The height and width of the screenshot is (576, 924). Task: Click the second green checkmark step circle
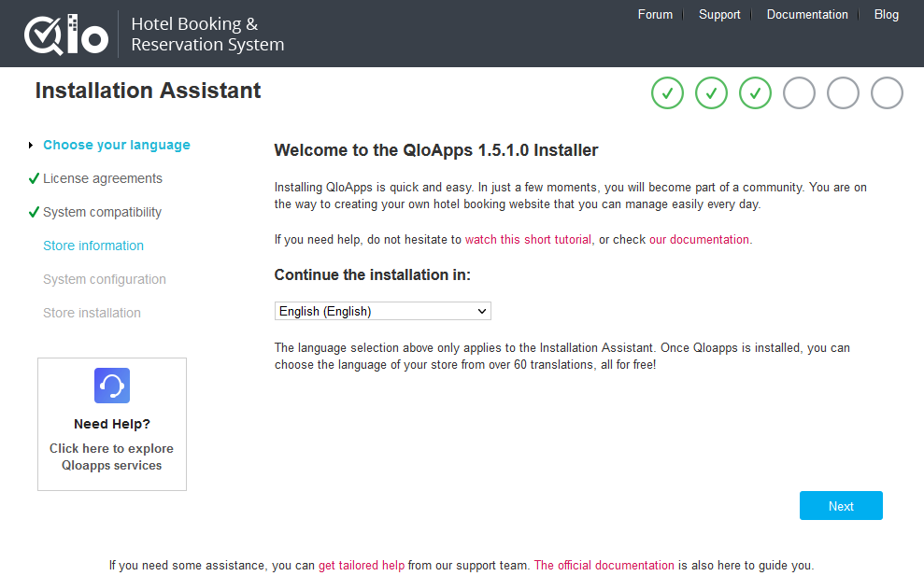[711, 93]
